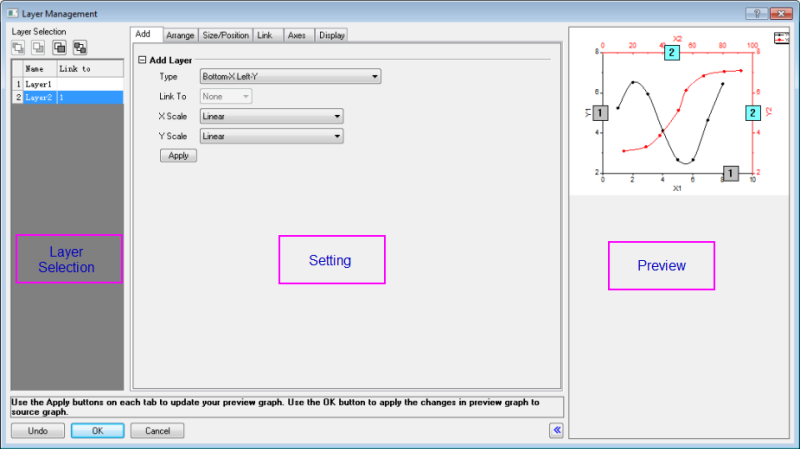
Task: Open the Type dropdown showing Bottom-X Left-Y
Action: tap(290, 76)
